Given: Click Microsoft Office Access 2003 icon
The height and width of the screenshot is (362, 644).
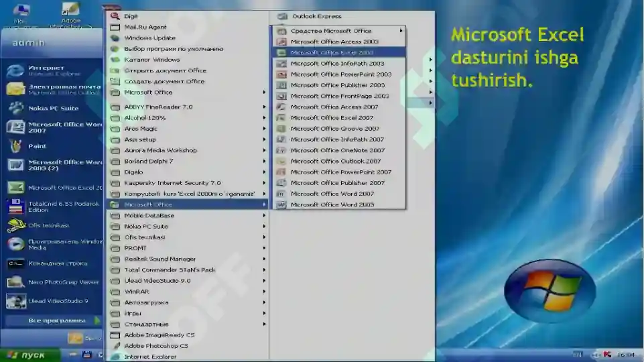Looking at the screenshot, I should coord(281,42).
